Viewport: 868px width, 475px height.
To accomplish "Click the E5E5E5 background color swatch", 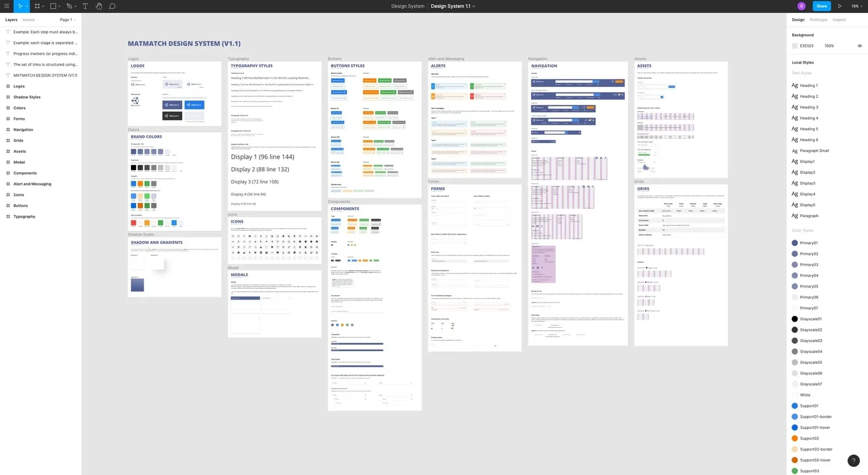I will coord(795,46).
